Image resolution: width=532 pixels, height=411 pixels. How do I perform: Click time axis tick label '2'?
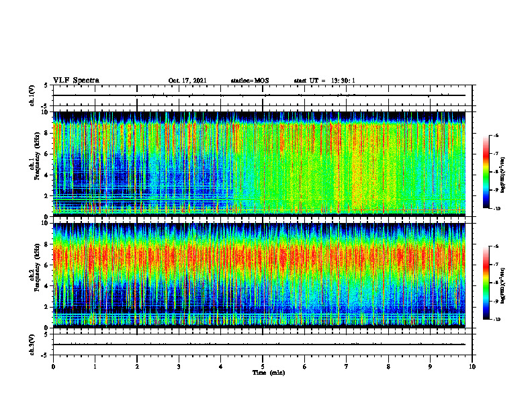(137, 367)
